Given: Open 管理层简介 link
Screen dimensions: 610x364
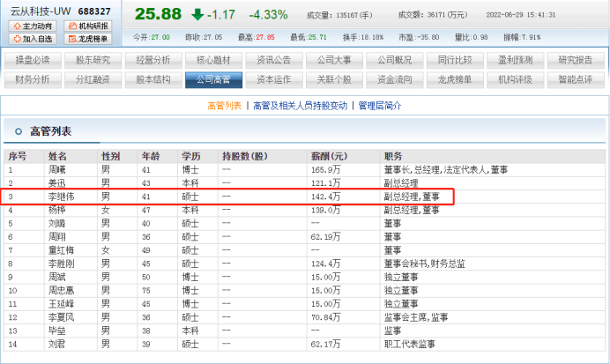Looking at the screenshot, I should [380, 106].
